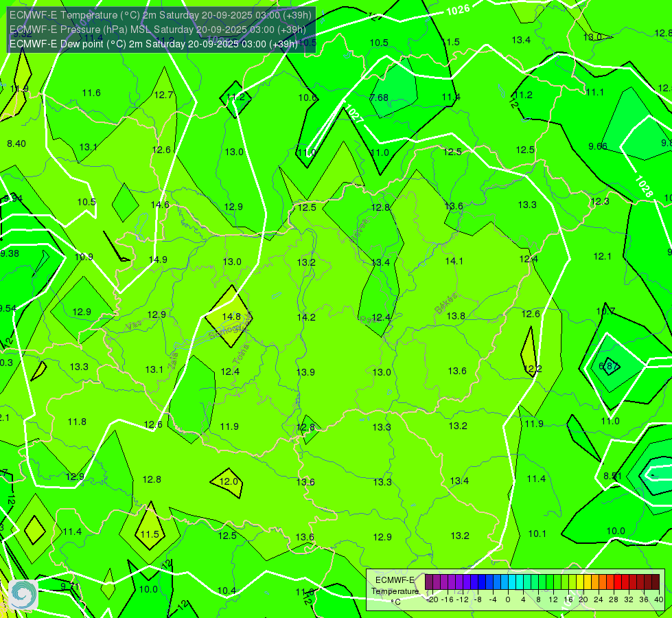Click the 10.1 temperature value
This screenshot has width=672, height=618.
pyautogui.click(x=537, y=534)
